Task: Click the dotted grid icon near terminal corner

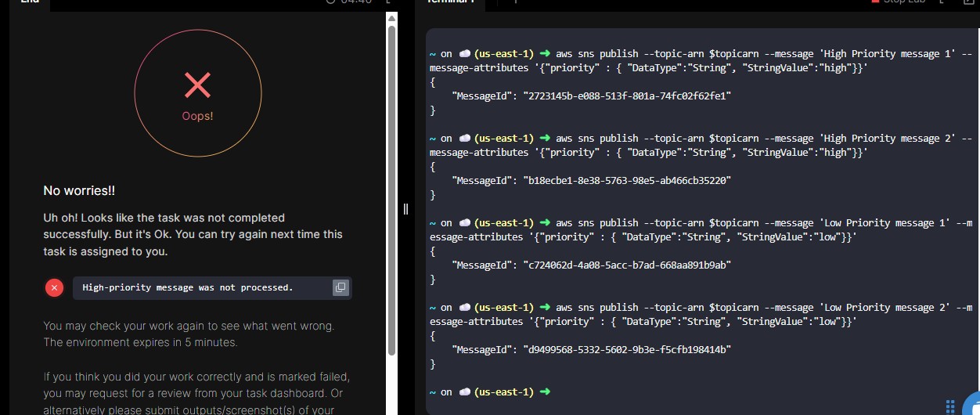Action: 950,406
